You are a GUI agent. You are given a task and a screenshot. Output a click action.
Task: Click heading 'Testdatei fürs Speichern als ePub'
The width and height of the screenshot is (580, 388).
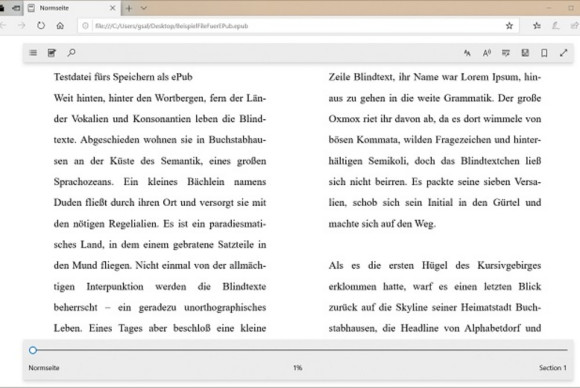pyautogui.click(x=123, y=77)
